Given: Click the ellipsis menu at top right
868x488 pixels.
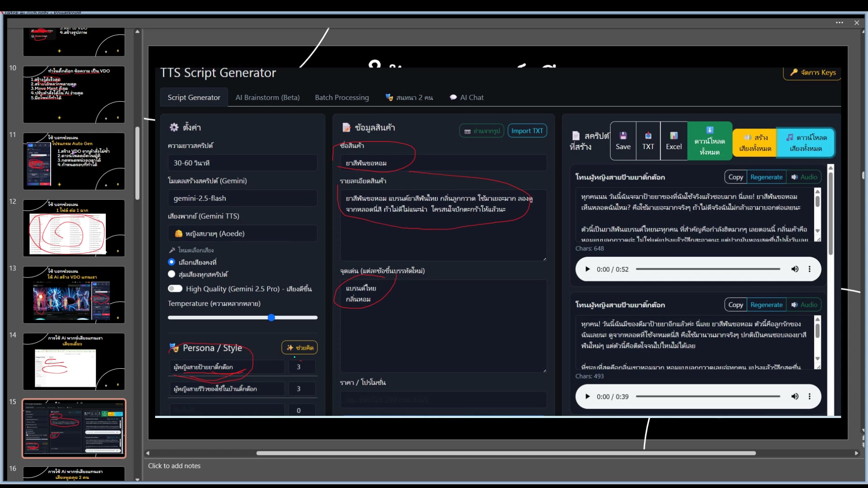Looking at the screenshot, I should (840, 23).
